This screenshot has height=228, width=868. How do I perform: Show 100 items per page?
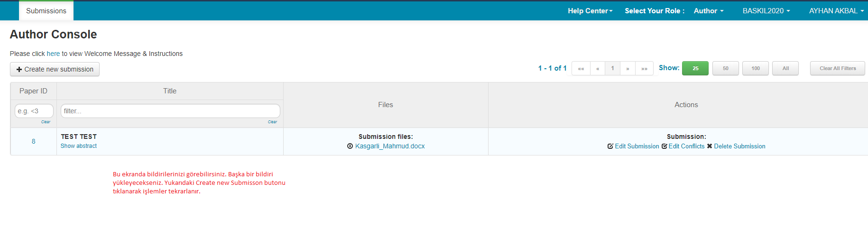[755, 69]
